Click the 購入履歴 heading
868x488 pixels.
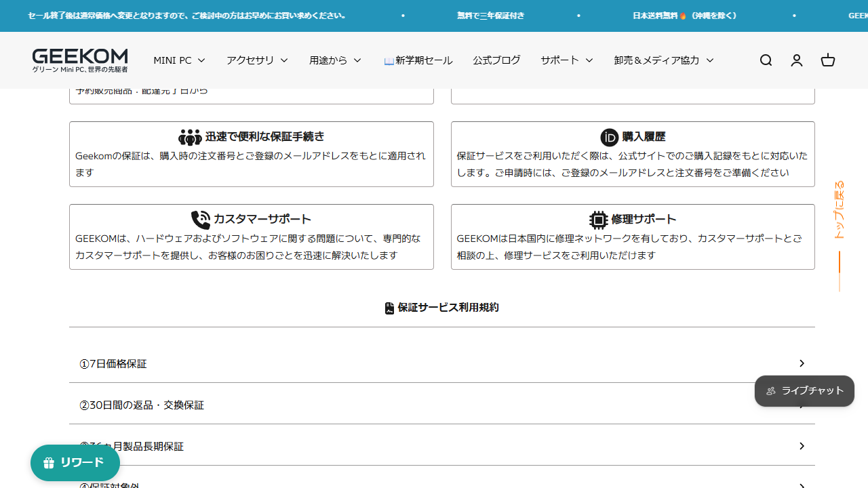pos(644,137)
